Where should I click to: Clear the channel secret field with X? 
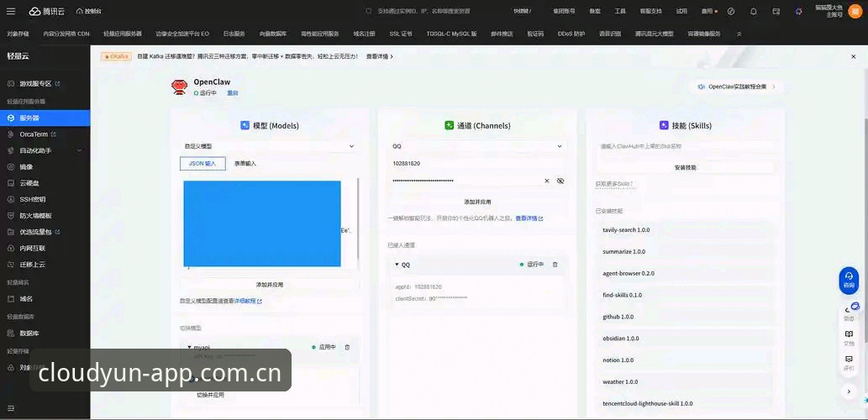[x=547, y=181]
